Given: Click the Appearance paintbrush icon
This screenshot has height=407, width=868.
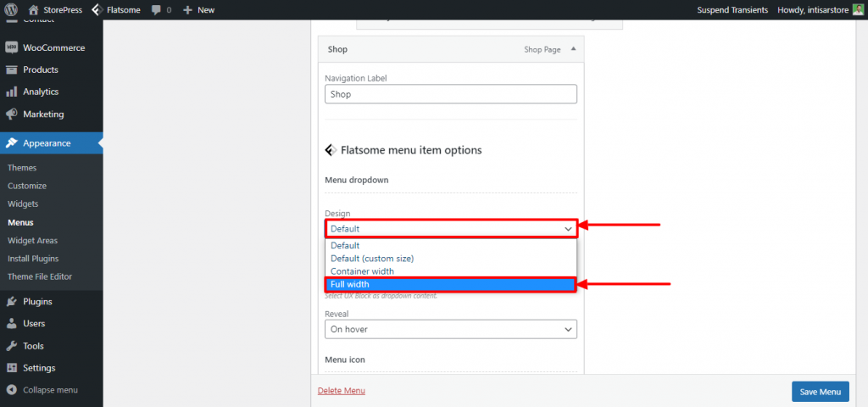Looking at the screenshot, I should [12, 142].
